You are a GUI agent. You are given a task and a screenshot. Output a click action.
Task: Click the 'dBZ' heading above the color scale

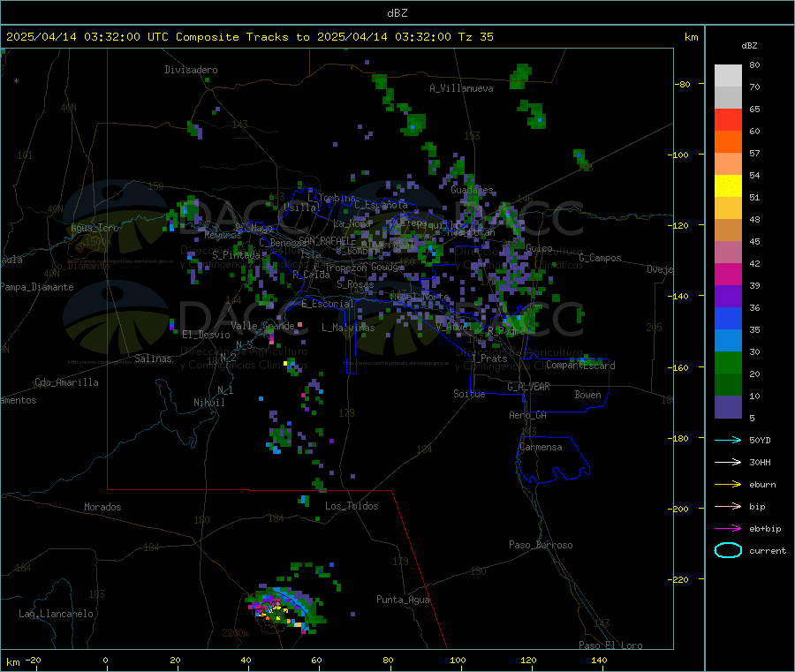pos(749,46)
